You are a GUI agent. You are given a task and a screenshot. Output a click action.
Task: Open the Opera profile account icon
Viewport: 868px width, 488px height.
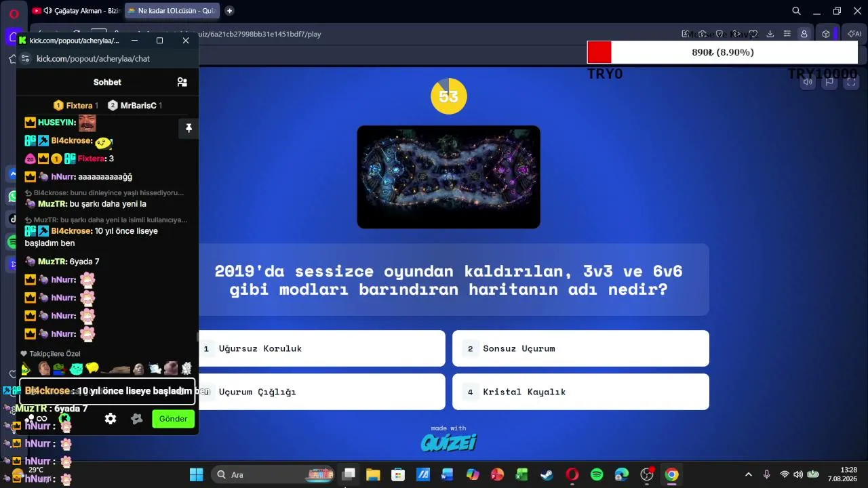804,34
